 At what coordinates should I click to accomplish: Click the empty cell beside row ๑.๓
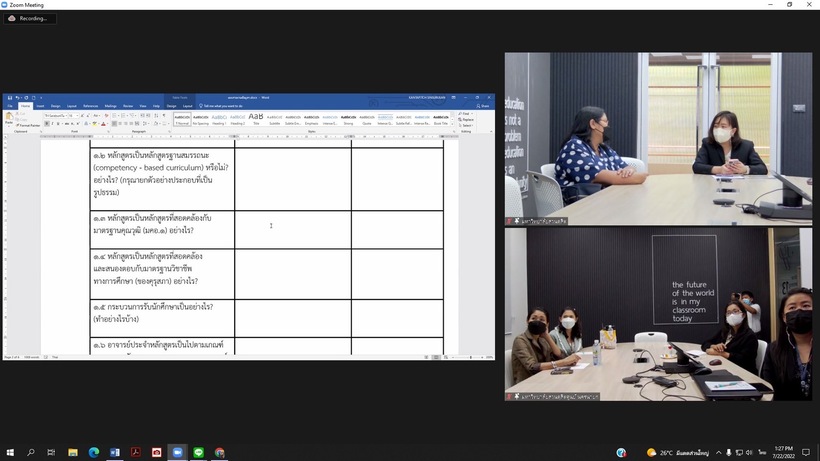click(293, 229)
